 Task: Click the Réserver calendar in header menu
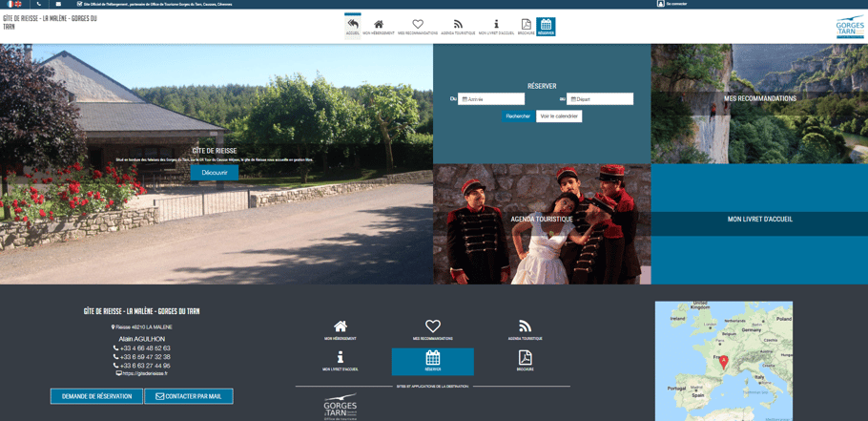tap(546, 27)
